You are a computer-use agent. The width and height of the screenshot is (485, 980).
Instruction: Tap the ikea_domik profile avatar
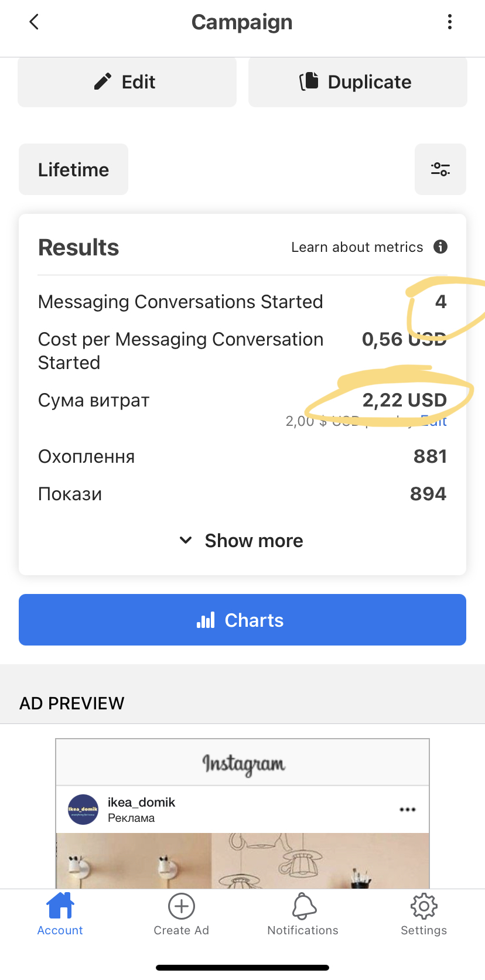pos(83,810)
